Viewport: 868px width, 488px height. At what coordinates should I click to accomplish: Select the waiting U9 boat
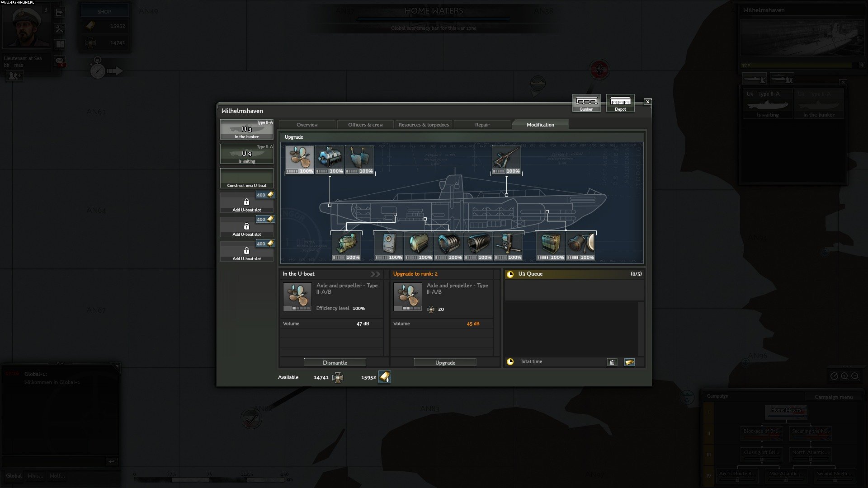pos(247,154)
